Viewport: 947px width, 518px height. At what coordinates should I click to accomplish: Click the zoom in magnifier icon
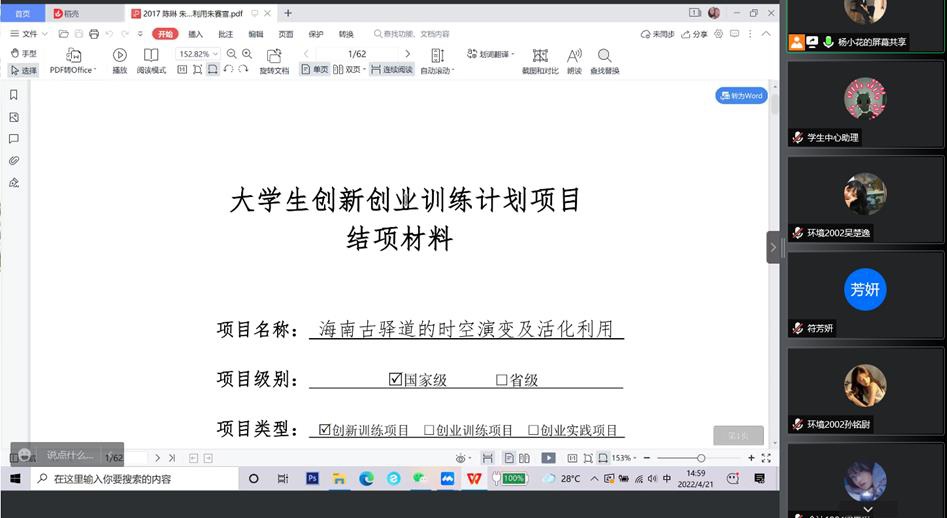[x=246, y=54]
